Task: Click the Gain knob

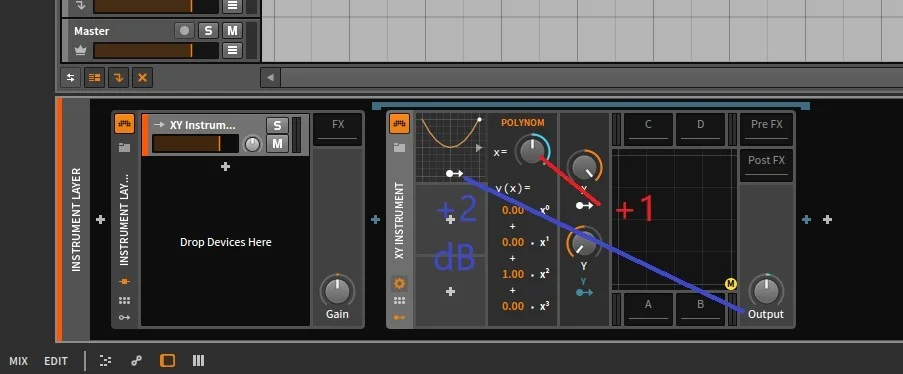Action: click(x=337, y=291)
